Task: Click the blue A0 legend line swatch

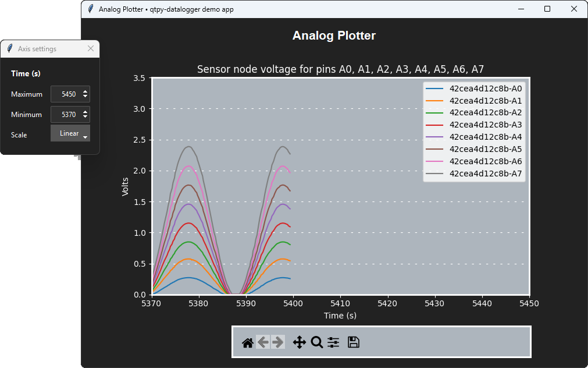Action: point(434,89)
